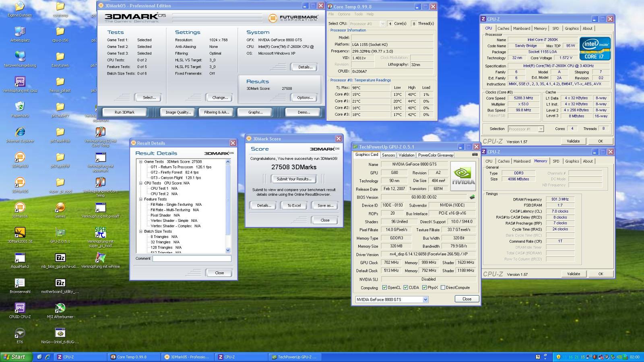The image size is (644, 362).
Task: Open the Easytune6 folder on desktop
Action: click(60, 56)
